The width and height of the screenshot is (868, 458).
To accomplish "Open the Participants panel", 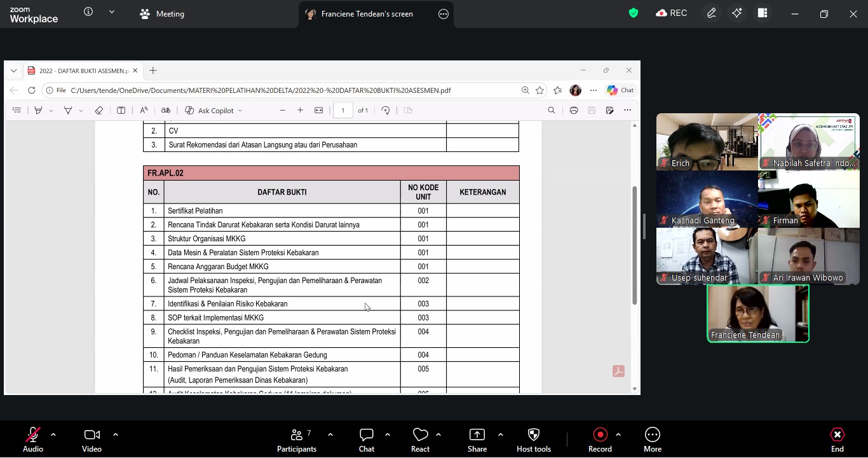I will pyautogui.click(x=297, y=439).
